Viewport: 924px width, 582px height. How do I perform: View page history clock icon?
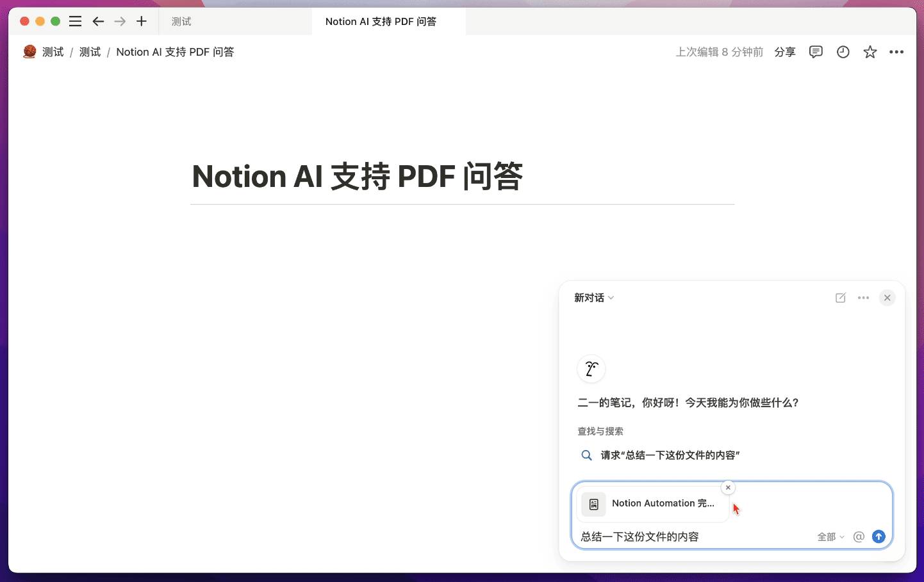click(843, 52)
